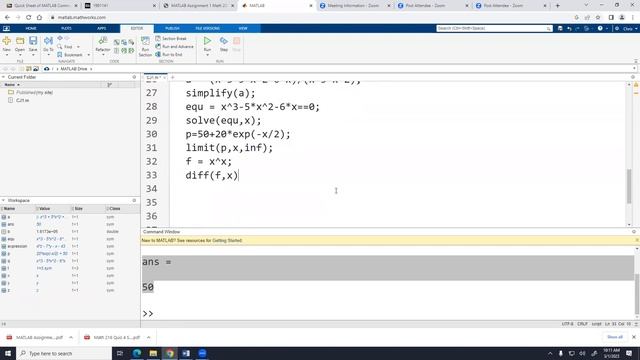This screenshot has height=360, width=640.
Task: Click the undo arrow in MATLAB header
Action: (x=569, y=28)
